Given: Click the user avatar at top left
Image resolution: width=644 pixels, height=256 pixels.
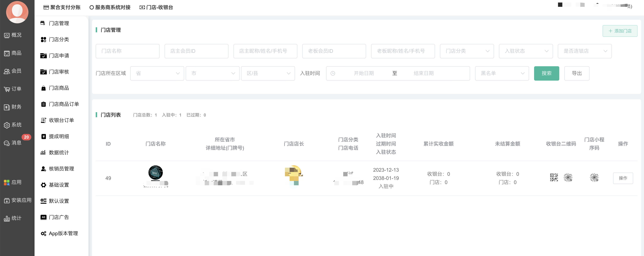Looking at the screenshot, I should pyautogui.click(x=17, y=12).
